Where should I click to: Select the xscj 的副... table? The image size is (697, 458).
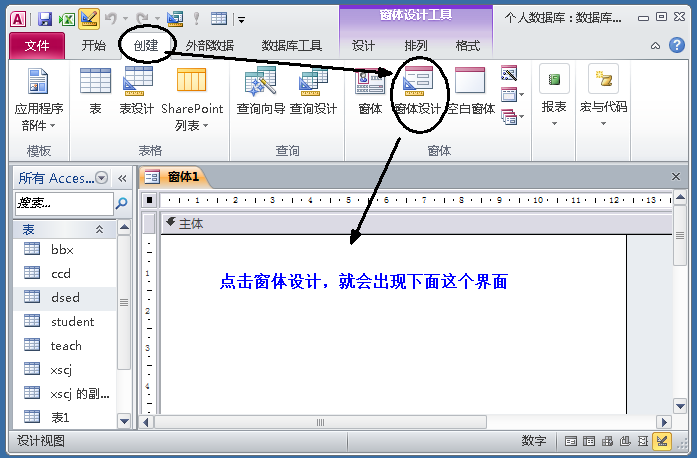click(65, 394)
